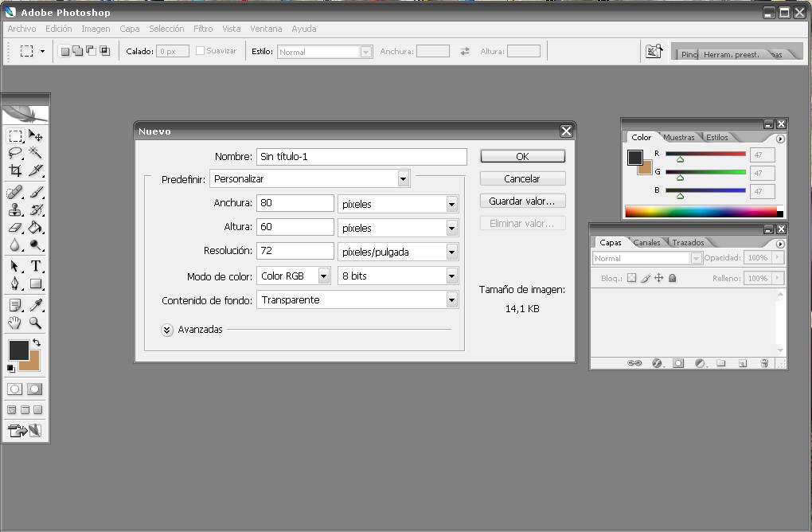The image size is (812, 532).
Task: Click the Cancelar button
Action: [522, 178]
